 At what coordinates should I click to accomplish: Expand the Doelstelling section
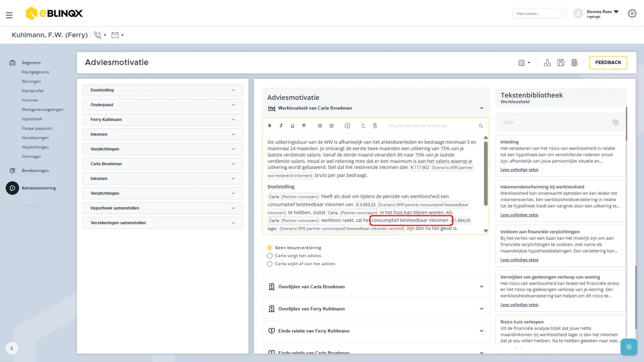pos(163,90)
